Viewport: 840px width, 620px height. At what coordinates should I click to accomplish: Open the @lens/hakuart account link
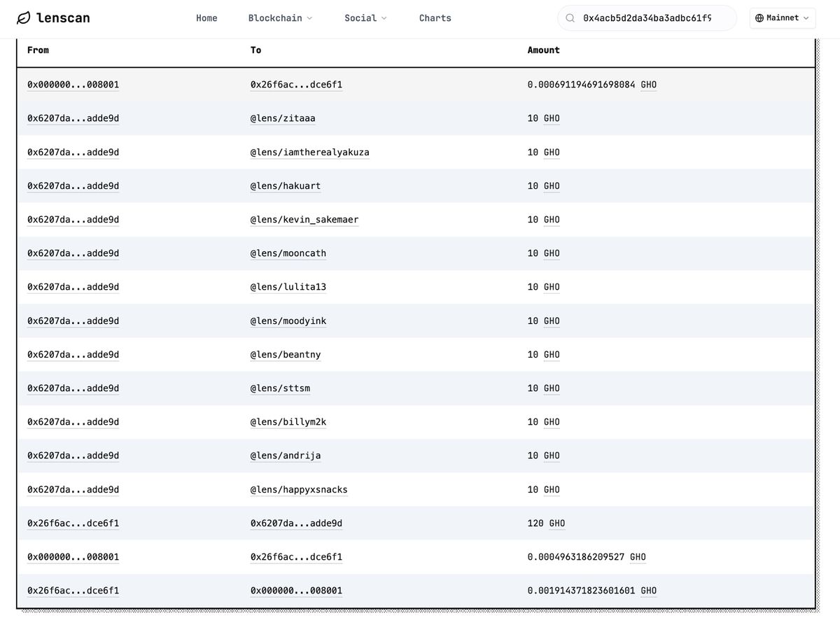coord(286,185)
